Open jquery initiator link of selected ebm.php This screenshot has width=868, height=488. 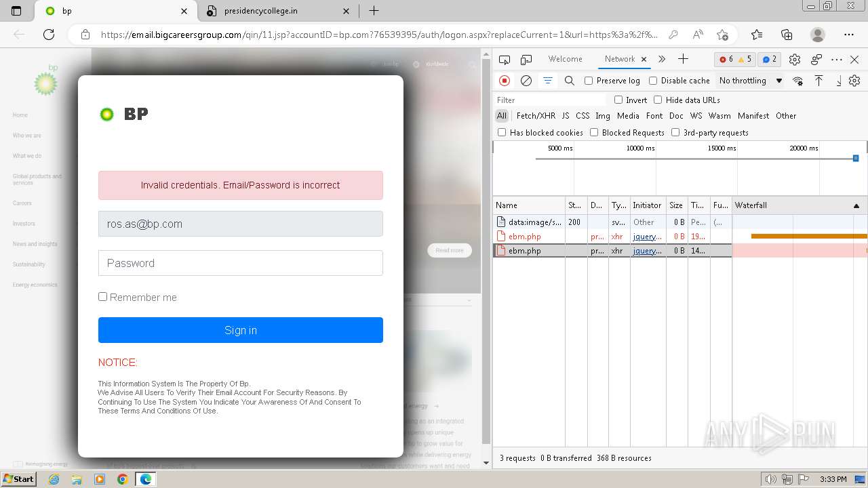647,251
